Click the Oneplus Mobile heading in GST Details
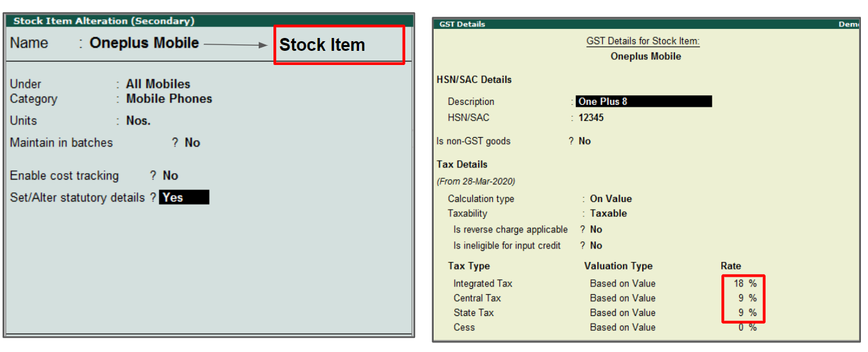 pyautogui.click(x=645, y=56)
